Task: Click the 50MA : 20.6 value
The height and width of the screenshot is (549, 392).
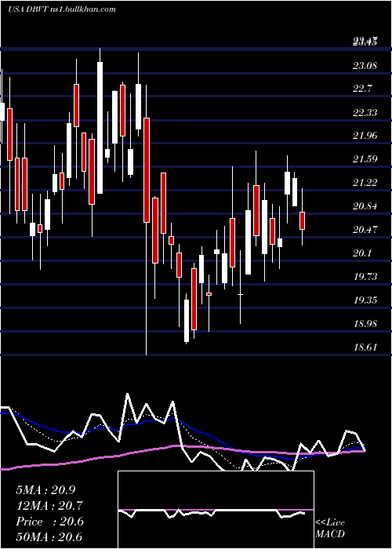Action: pyautogui.click(x=49, y=536)
